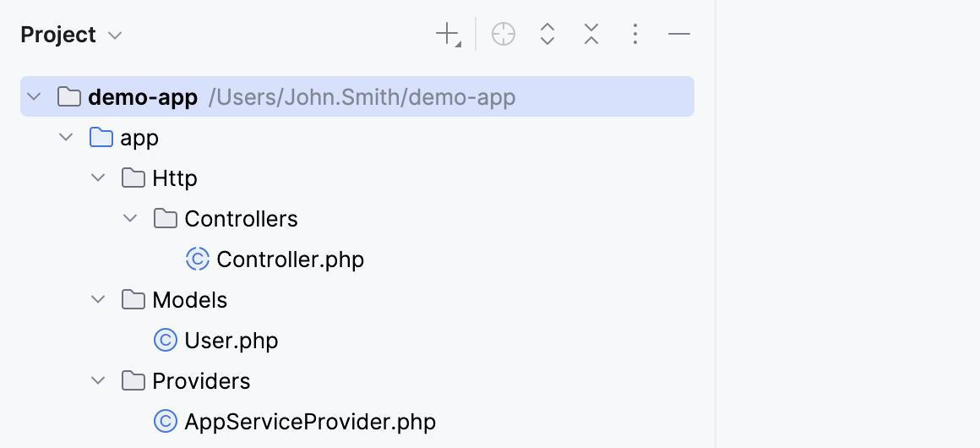Collapse the Models folder chevron
980x448 pixels.
coord(98,299)
